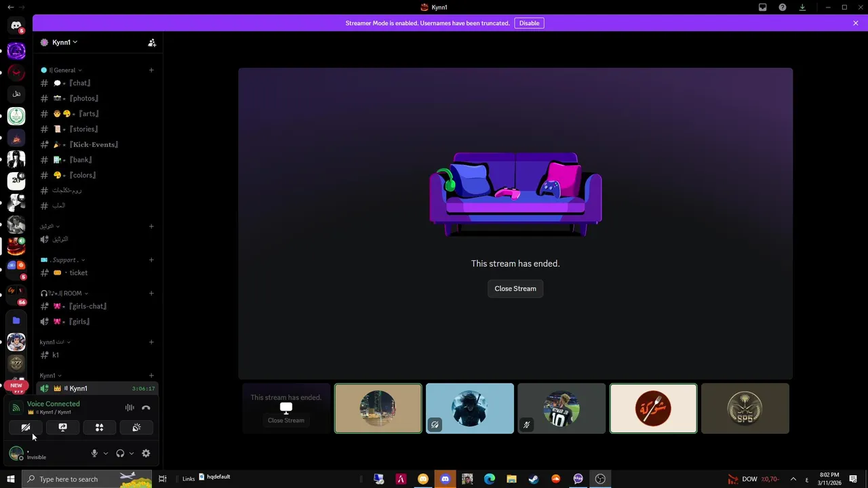The height and width of the screenshot is (488, 868).
Task: Collapse the .Support. category
Action: [x=62, y=260]
